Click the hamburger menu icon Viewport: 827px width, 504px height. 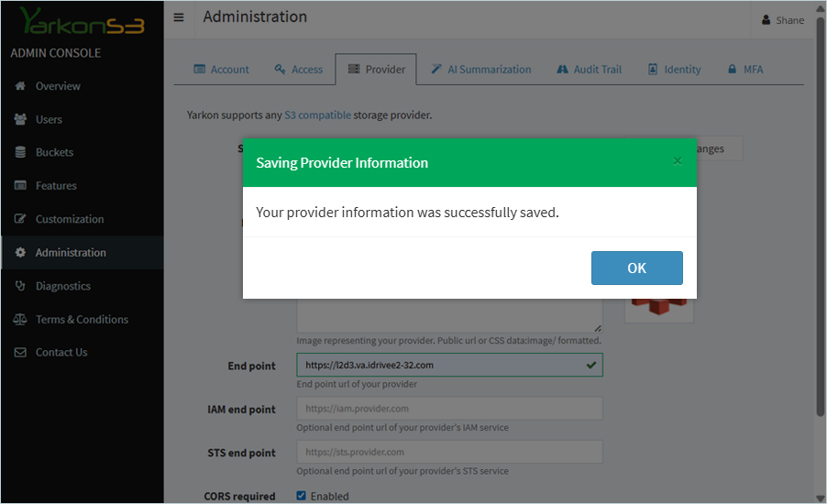(x=178, y=17)
